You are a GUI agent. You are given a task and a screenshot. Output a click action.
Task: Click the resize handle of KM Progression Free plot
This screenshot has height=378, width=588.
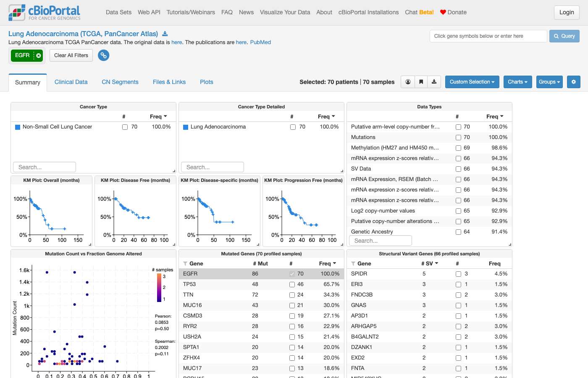pyautogui.click(x=342, y=244)
